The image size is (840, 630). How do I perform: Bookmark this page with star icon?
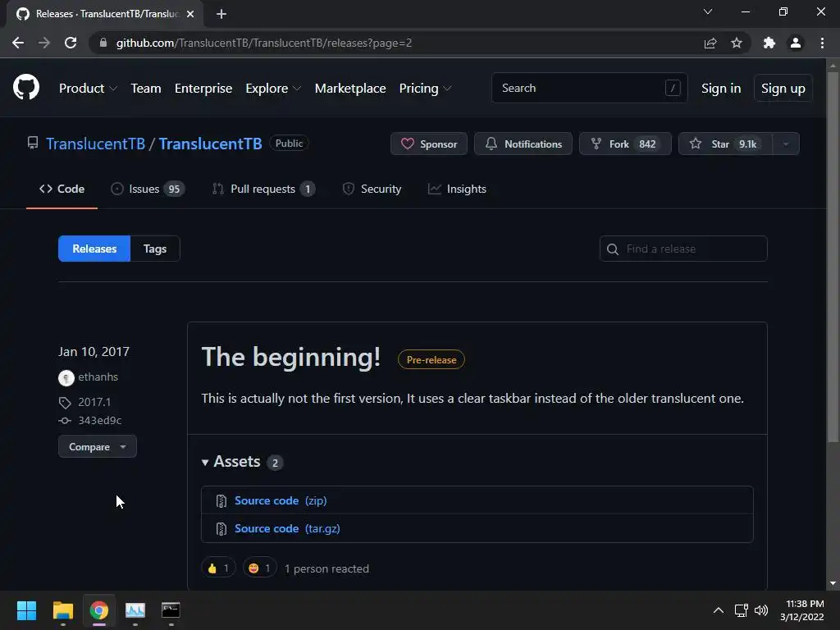pos(737,43)
